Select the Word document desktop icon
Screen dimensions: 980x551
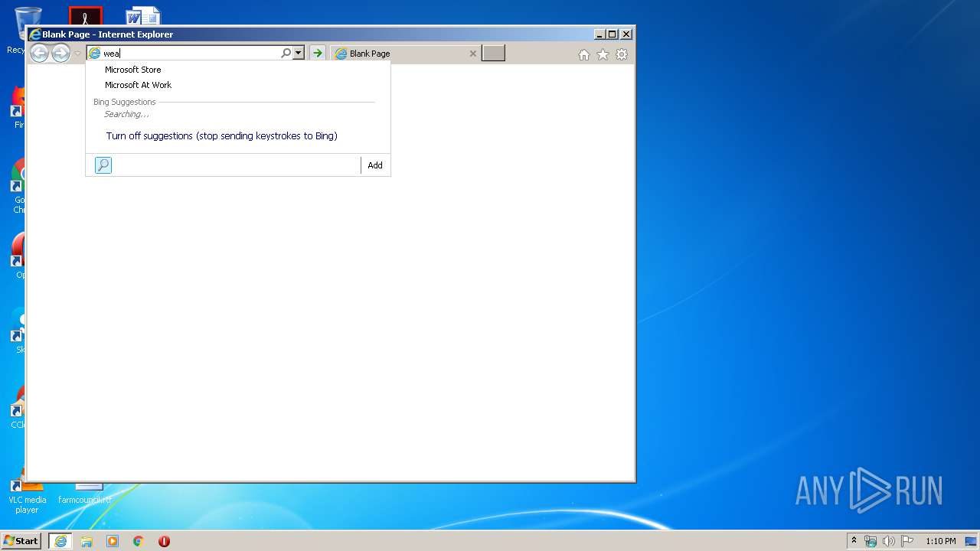pyautogui.click(x=143, y=16)
